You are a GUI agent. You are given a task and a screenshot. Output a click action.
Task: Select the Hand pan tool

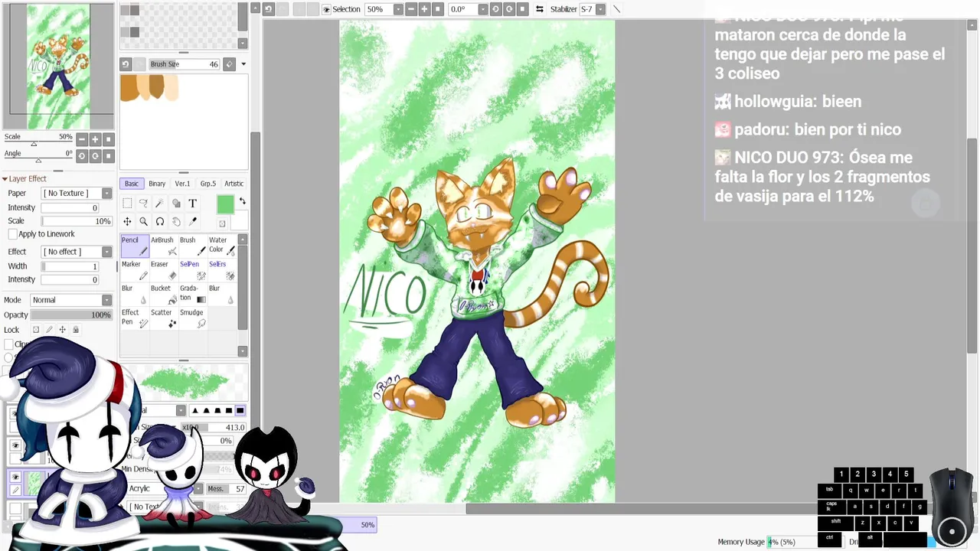[176, 221]
